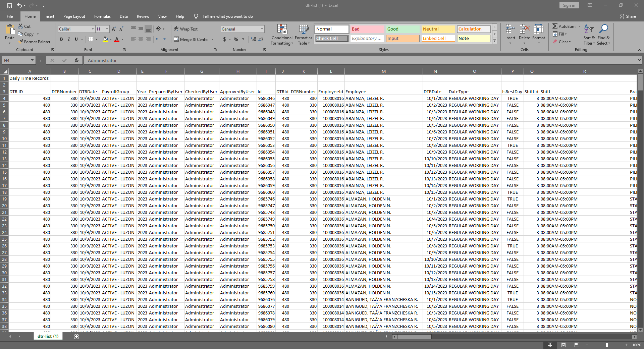Click the Save icon in the title bar

(x=9, y=5)
